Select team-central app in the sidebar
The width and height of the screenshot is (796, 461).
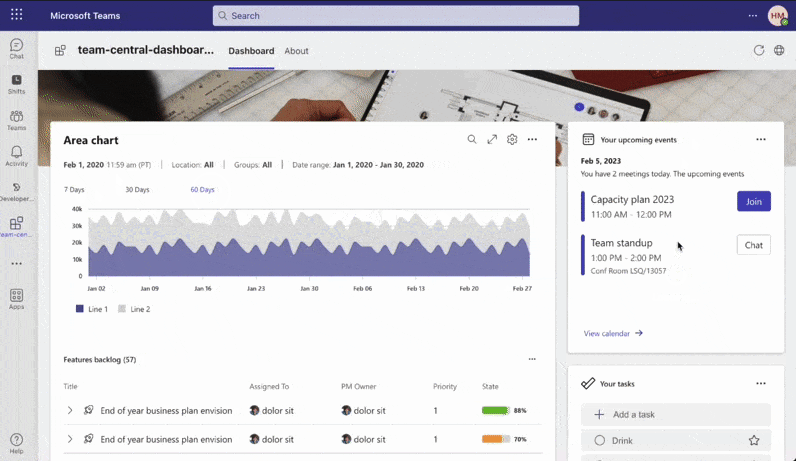pos(16,227)
